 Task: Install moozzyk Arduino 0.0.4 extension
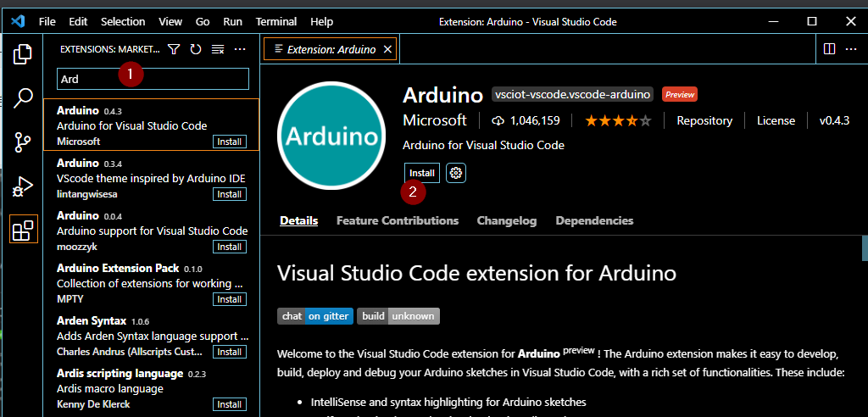(229, 247)
